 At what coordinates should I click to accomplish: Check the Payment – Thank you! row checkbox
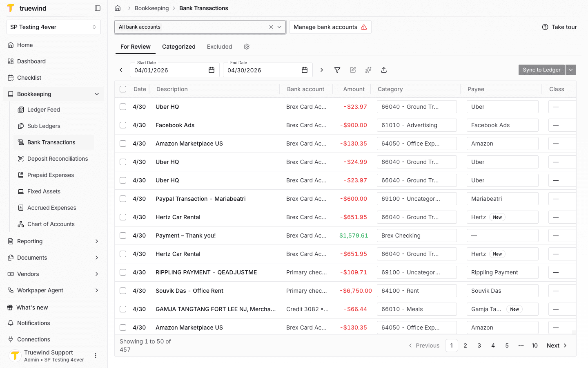coord(123,236)
